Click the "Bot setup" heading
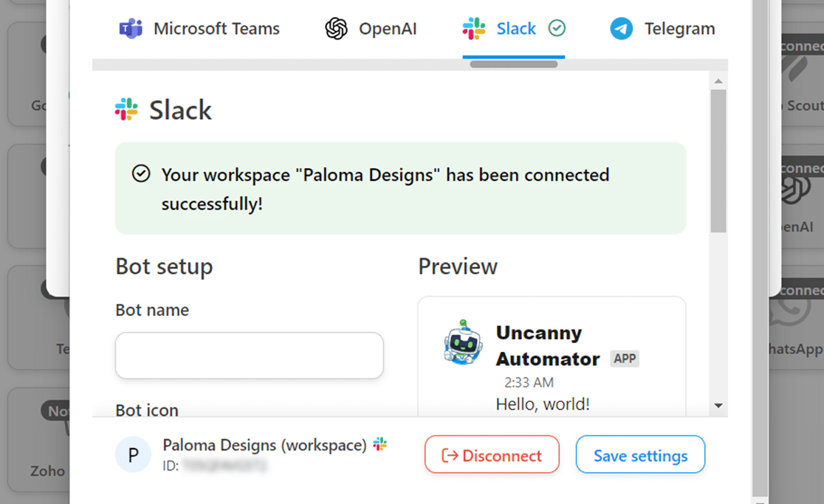 click(x=164, y=266)
